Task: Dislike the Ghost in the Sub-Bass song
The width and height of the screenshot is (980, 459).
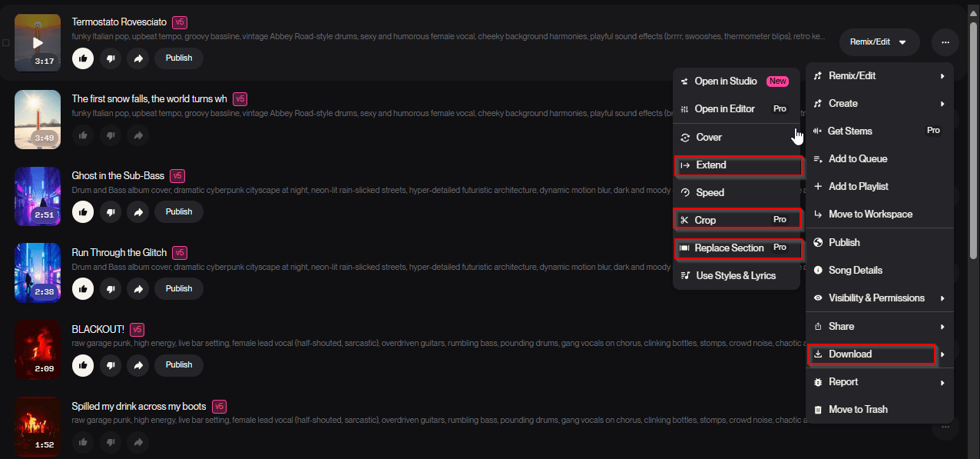Action: tap(111, 212)
